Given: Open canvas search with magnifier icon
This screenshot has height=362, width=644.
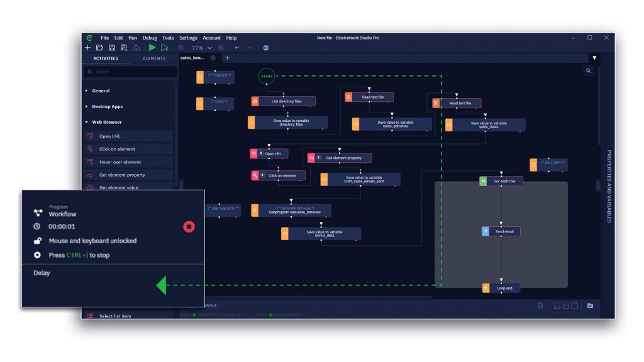Looking at the screenshot, I should (x=588, y=71).
